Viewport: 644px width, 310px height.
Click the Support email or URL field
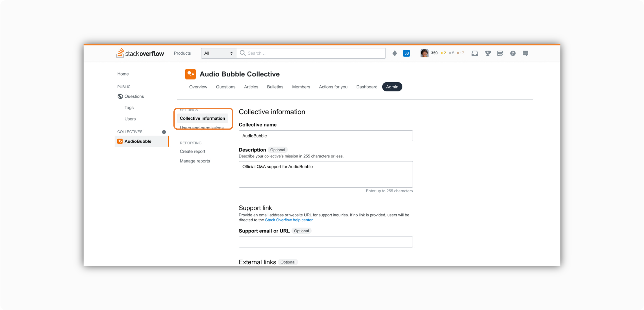tap(326, 242)
